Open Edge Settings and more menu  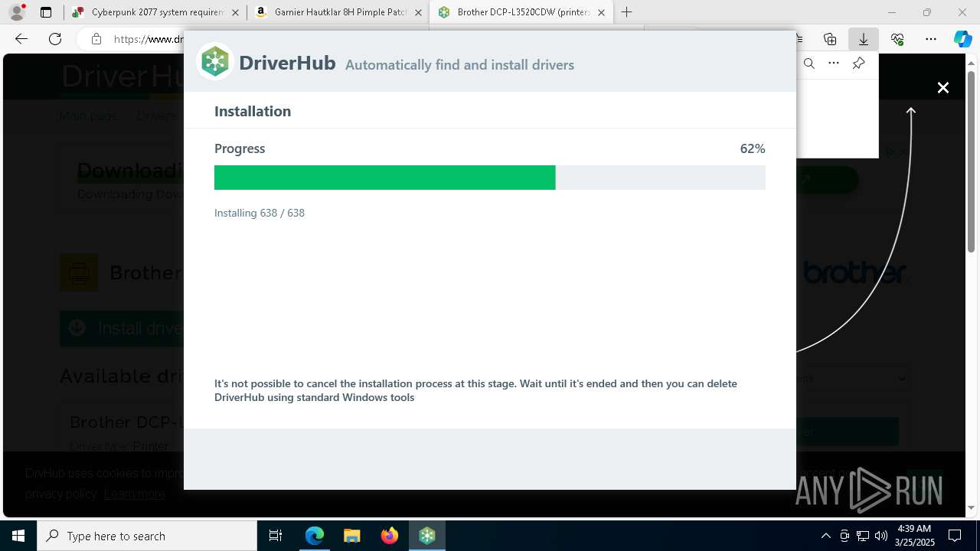tap(930, 39)
